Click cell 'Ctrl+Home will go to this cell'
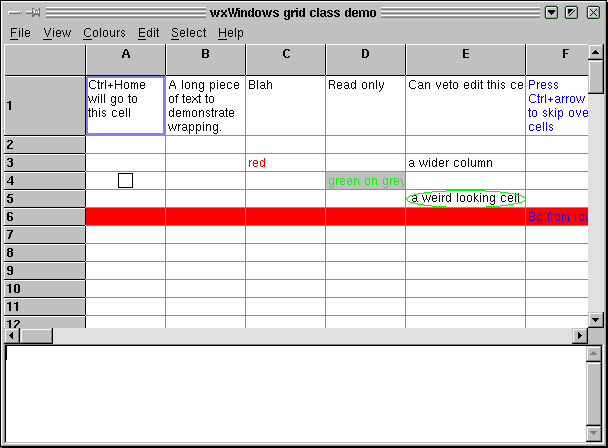Viewport: 608px width, 448px height. pos(126,106)
